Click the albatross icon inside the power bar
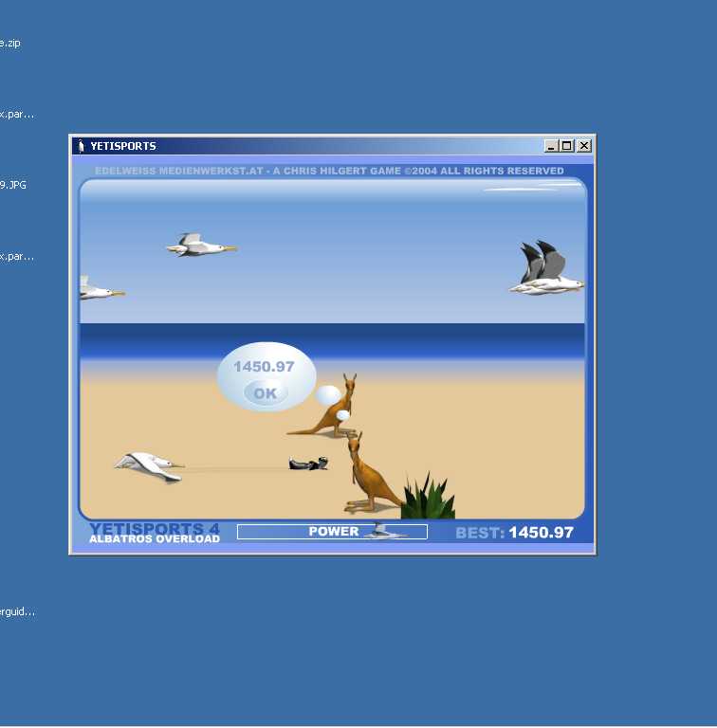Screen dimensions: 717x728 (x=385, y=531)
